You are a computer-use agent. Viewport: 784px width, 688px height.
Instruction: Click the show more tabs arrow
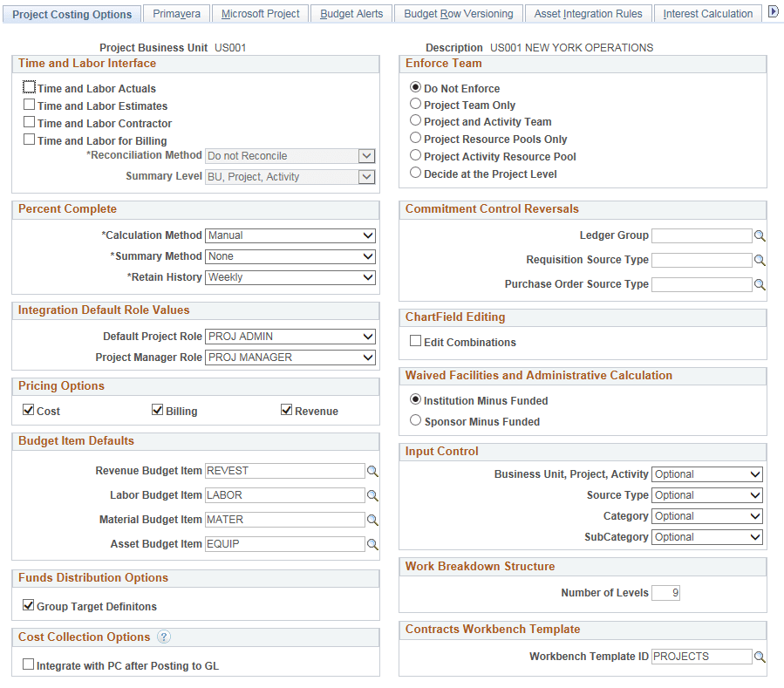click(x=774, y=10)
